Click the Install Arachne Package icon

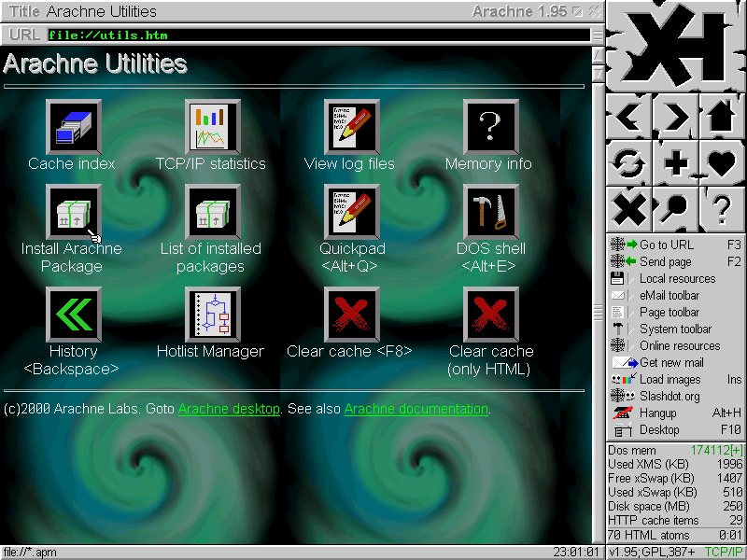[74, 212]
